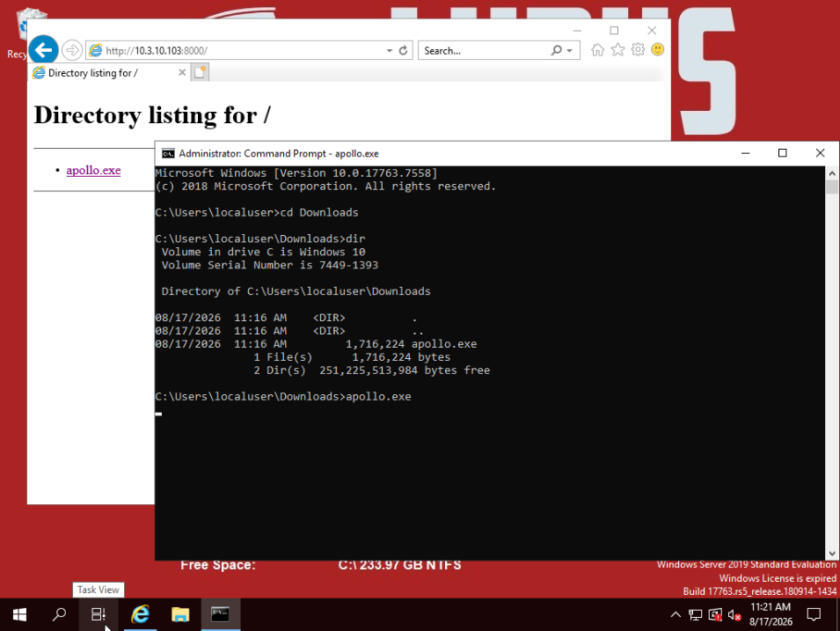Screen dimensions: 840x631
Task: Open the IE Tools gear icon
Action: click(638, 50)
